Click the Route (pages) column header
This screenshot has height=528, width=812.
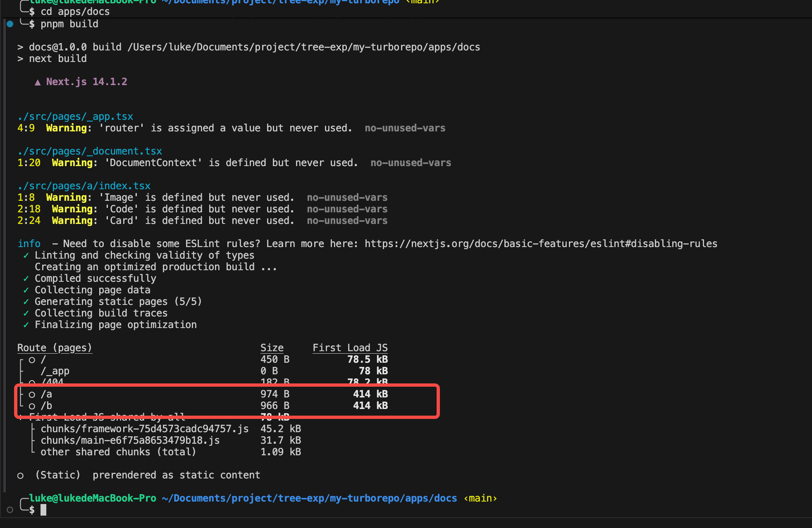(x=55, y=348)
